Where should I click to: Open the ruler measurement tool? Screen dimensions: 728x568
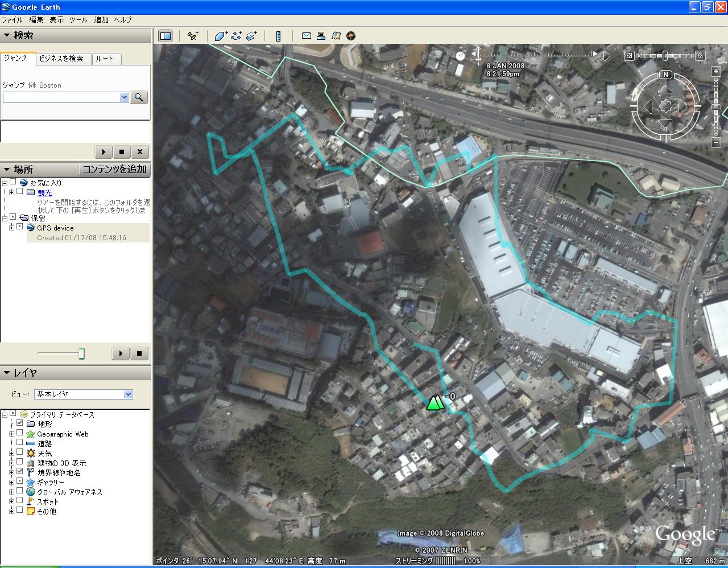[278, 36]
